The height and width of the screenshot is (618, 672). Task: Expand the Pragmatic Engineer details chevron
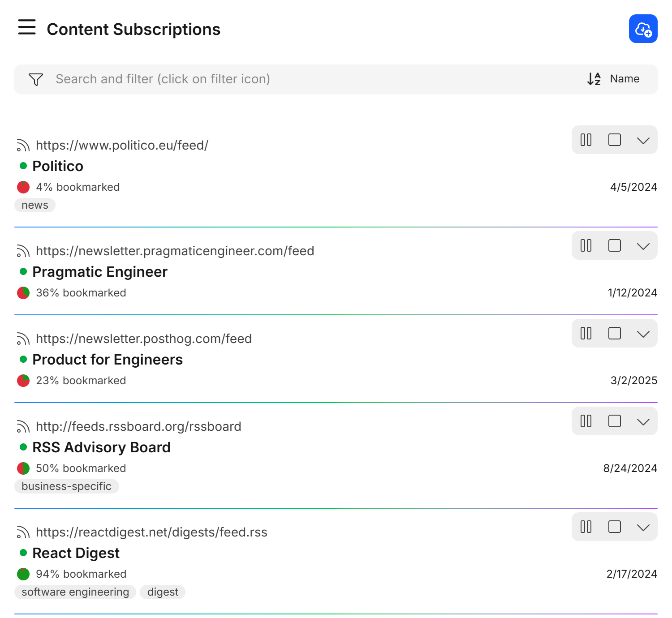(643, 246)
